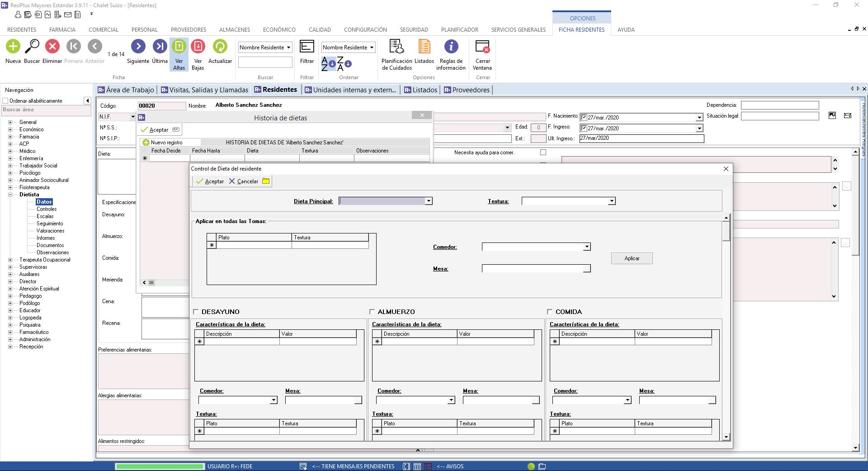
Task: Click Aceptar in Control de Dieta dialog
Action: pyautogui.click(x=210, y=181)
